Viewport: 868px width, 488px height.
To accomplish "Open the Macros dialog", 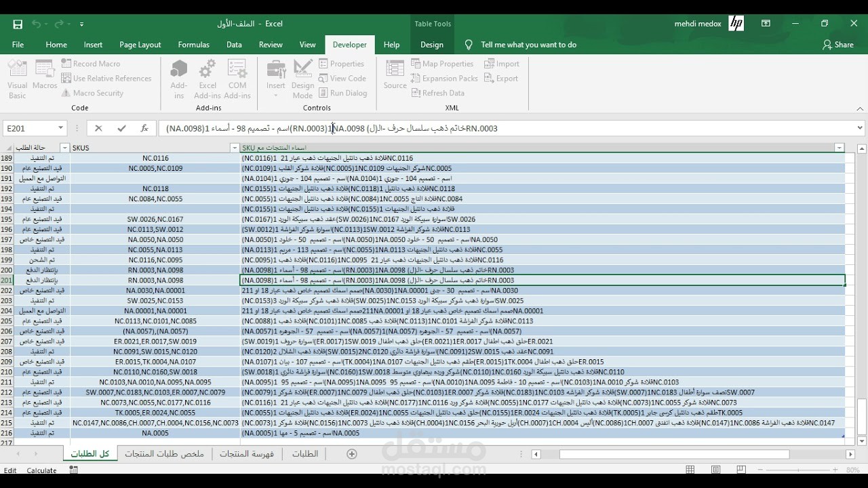I will 45,75.
